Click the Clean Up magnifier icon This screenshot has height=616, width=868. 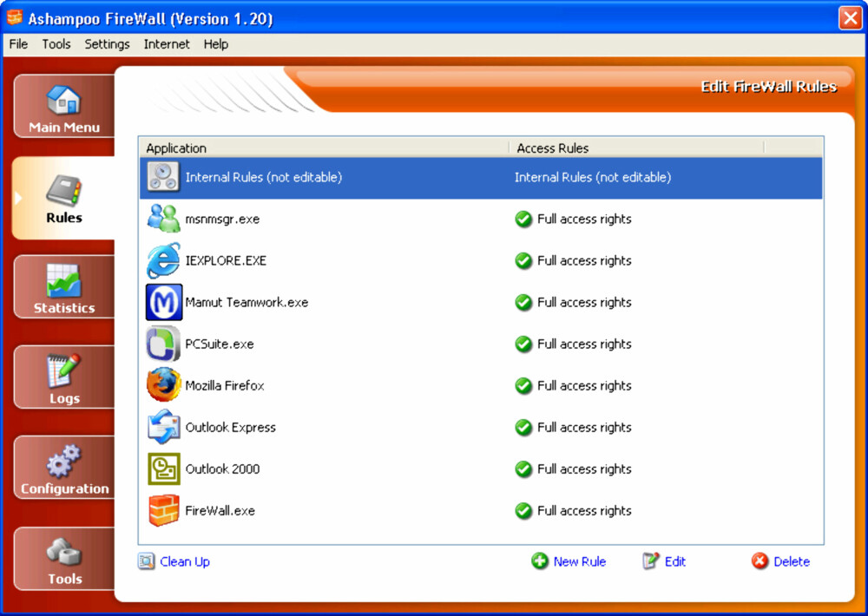pyautogui.click(x=146, y=561)
